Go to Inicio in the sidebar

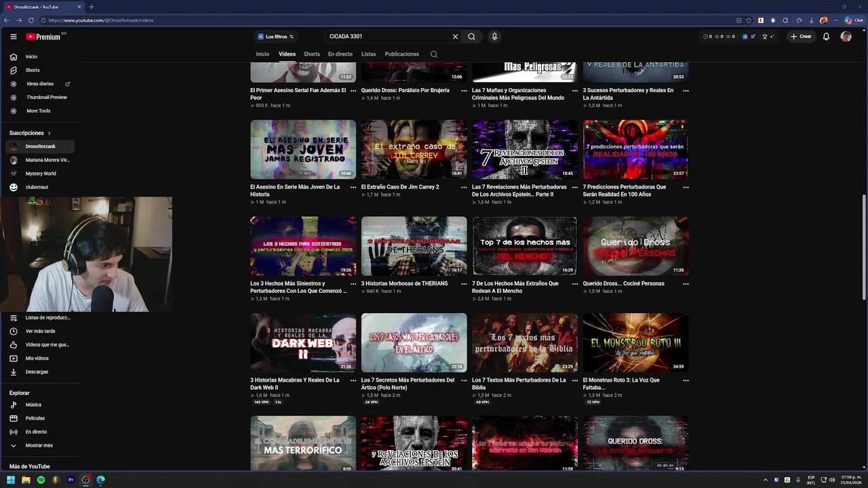coord(41,57)
